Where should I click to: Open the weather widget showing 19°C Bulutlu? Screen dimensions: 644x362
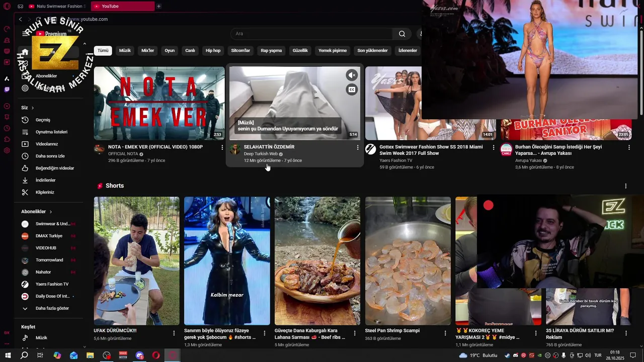[478, 355]
